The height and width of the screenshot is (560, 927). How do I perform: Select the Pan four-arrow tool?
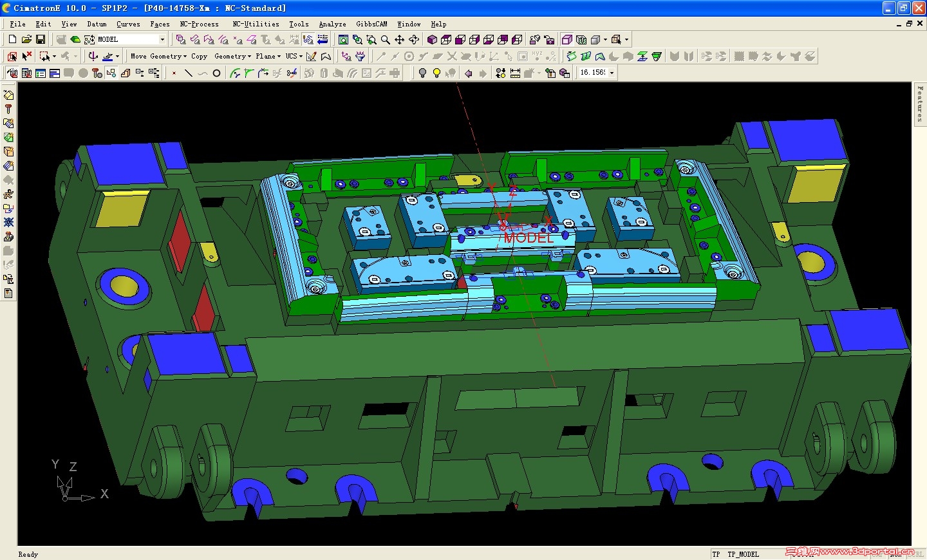tap(400, 39)
